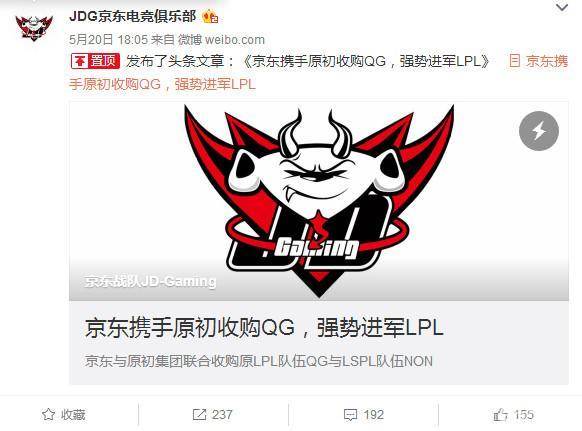
Task: Open the JDG京东电竞俱乐部 profile name
Action: 133,17
